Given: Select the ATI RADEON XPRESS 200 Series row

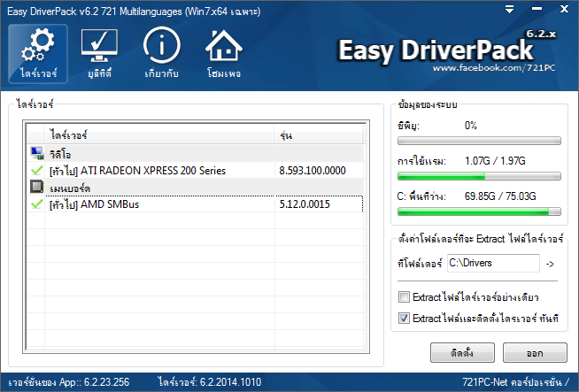Looking at the screenshot, I should click(196, 170).
